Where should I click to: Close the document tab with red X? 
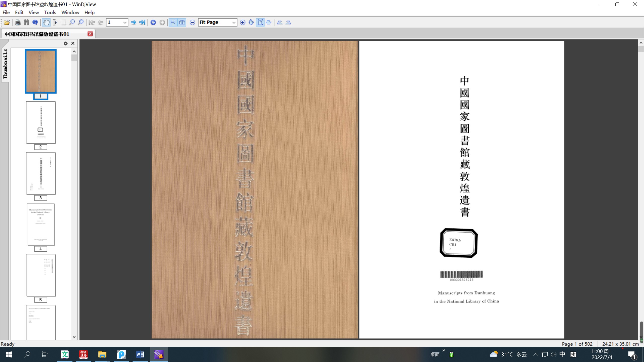coord(90,34)
